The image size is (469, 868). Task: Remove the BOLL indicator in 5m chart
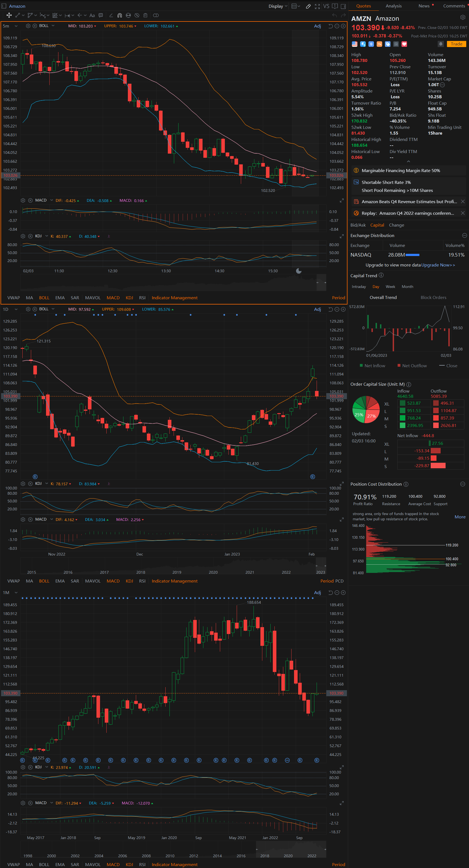pos(35,26)
